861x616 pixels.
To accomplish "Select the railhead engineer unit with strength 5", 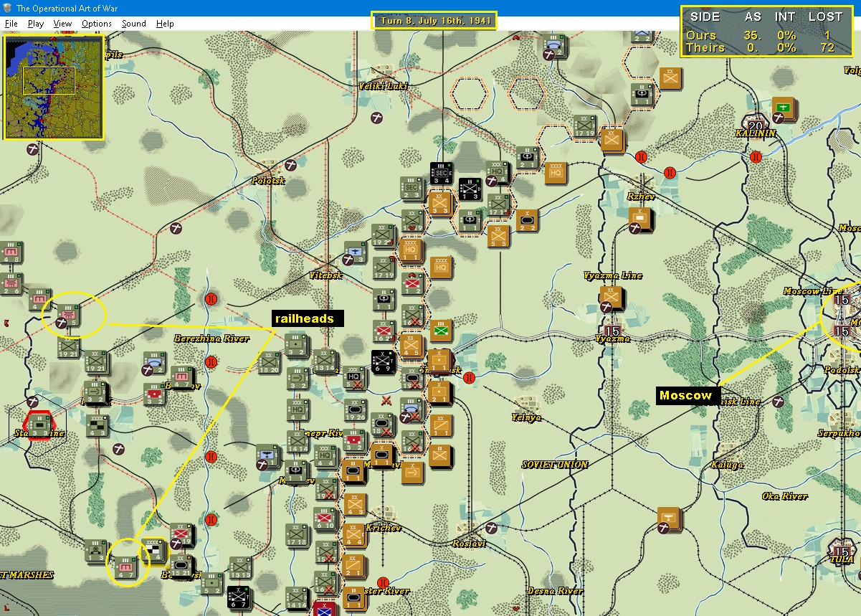I will 68,314.
